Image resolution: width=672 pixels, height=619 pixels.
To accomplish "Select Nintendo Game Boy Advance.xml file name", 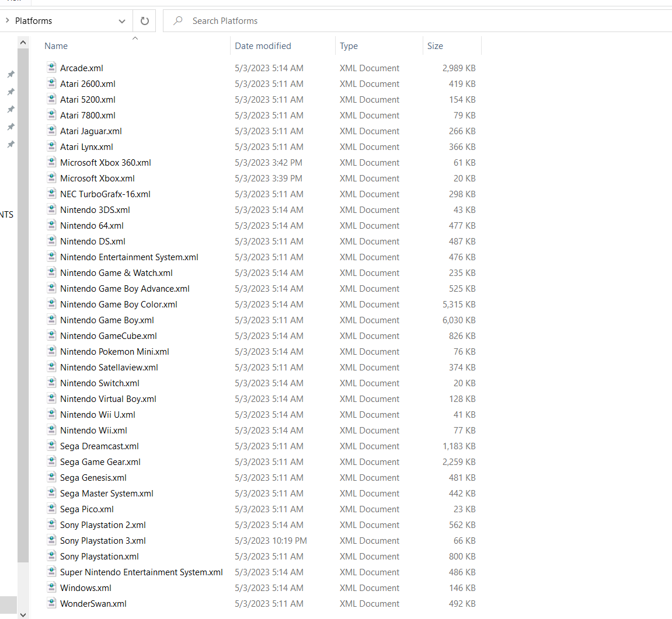I will 125,289.
